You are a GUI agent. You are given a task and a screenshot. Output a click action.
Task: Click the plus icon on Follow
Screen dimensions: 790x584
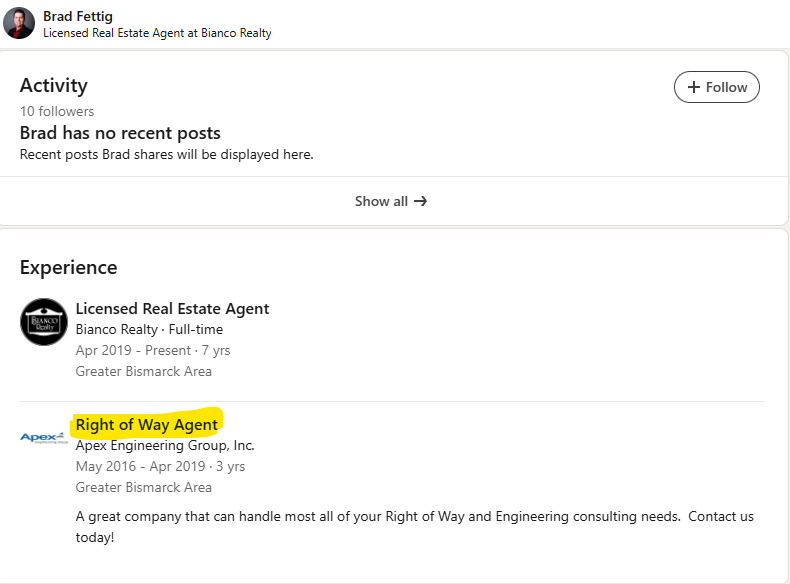(694, 87)
